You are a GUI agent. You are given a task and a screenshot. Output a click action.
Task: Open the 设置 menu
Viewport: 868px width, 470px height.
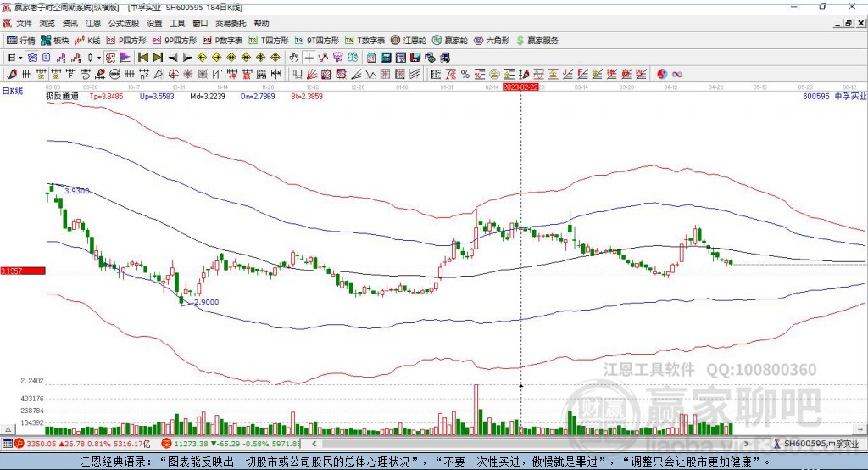[154, 23]
